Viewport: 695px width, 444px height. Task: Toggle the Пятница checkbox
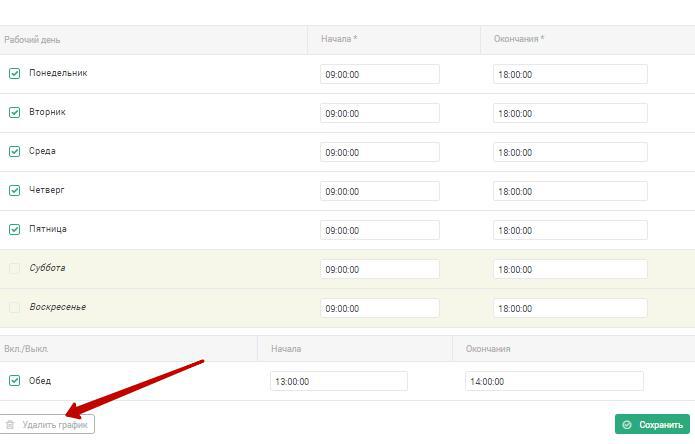[15, 229]
